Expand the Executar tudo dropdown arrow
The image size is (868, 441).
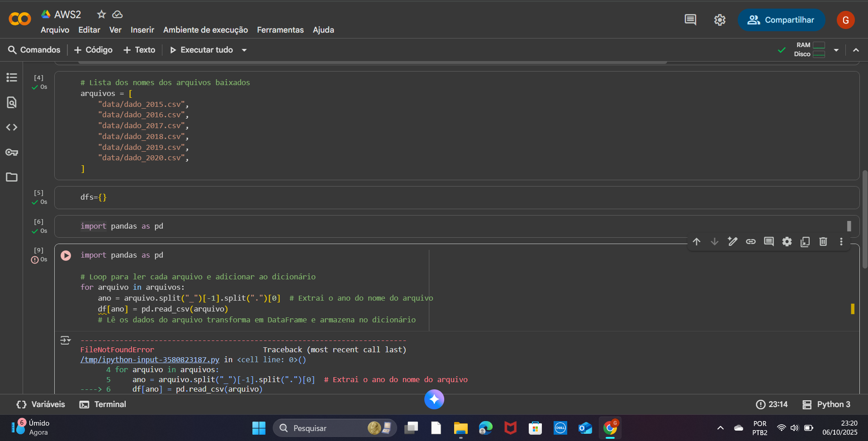[244, 50]
